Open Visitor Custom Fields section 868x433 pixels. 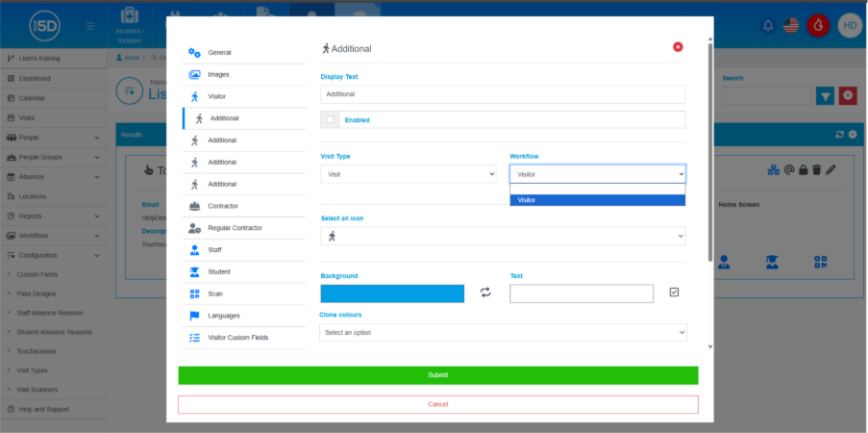[244, 337]
